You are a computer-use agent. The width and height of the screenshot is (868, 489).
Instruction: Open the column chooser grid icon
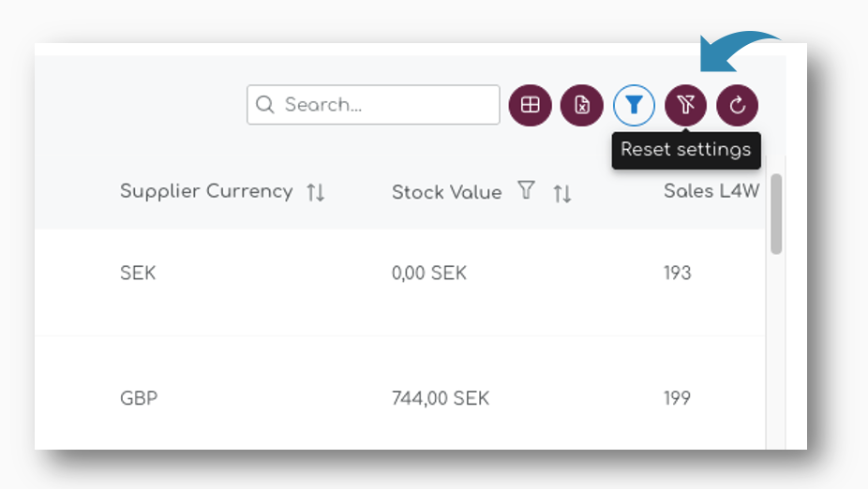pos(531,105)
